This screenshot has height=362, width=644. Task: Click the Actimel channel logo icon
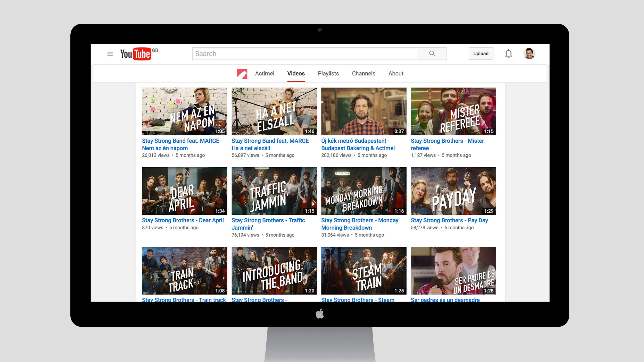click(242, 74)
